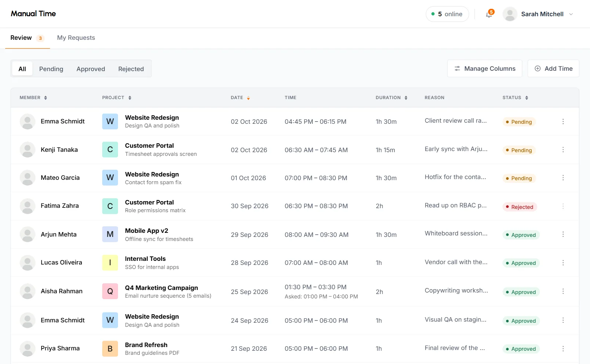Click the "28 Sep 2026" date cell
The image size is (590, 364).
coord(249,263)
